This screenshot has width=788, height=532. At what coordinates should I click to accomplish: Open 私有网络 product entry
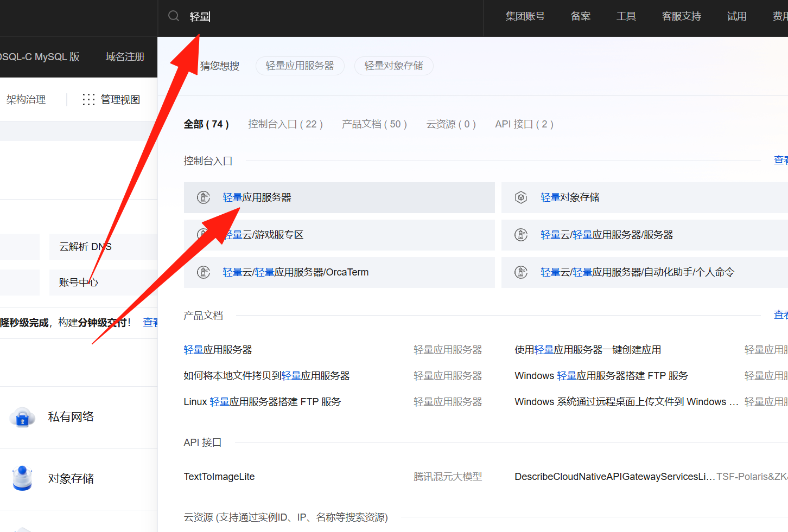pyautogui.click(x=71, y=417)
